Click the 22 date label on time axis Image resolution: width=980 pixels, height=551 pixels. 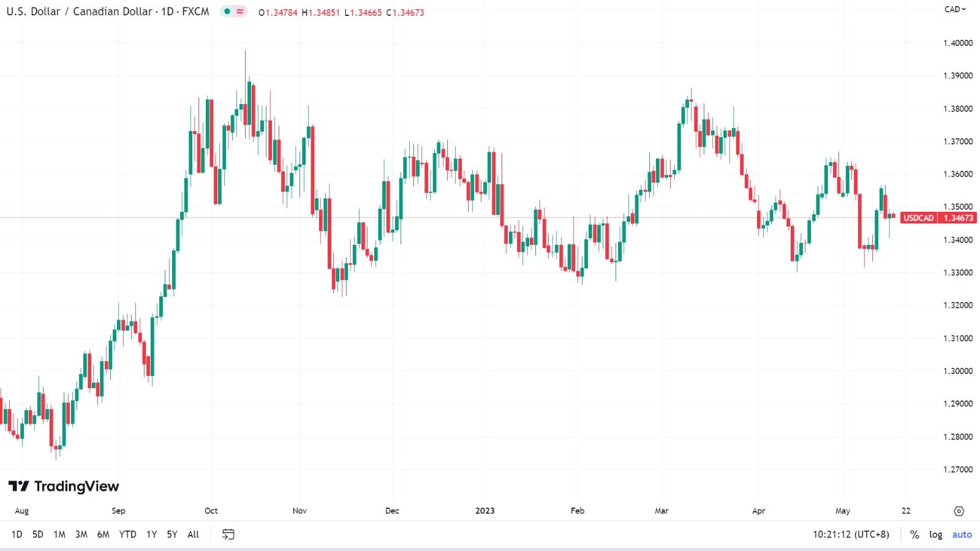(906, 511)
